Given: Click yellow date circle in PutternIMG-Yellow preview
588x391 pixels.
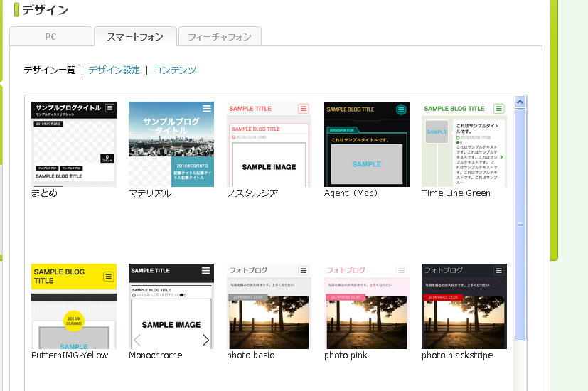Looking at the screenshot, I should pyautogui.click(x=74, y=321).
